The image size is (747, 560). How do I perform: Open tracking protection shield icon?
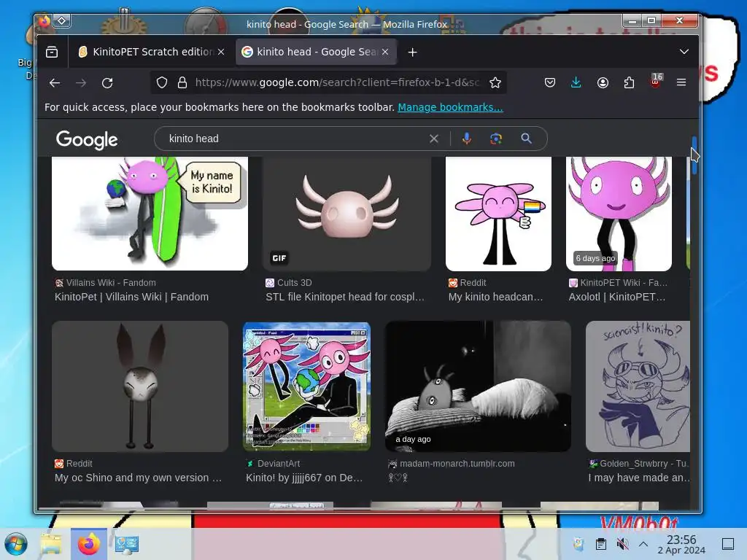[162, 83]
